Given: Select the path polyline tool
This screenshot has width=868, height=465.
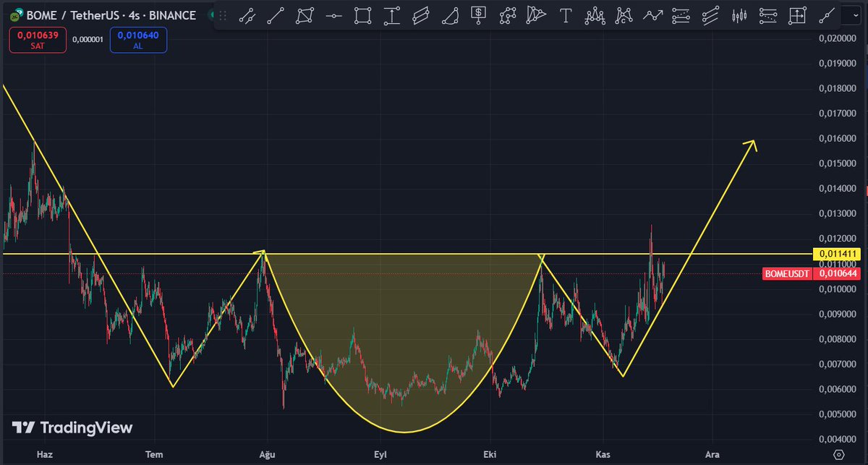Looking at the screenshot, I should 508,14.
